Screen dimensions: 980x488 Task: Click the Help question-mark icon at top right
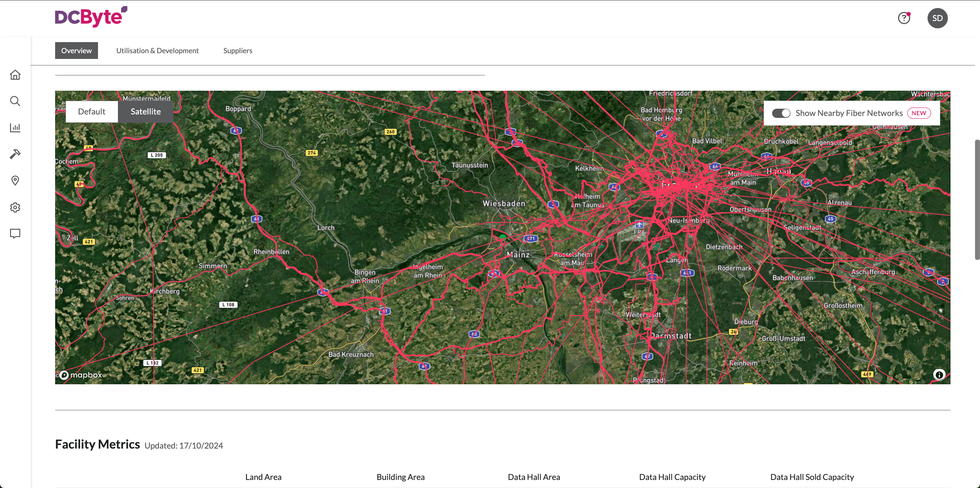pyautogui.click(x=904, y=18)
